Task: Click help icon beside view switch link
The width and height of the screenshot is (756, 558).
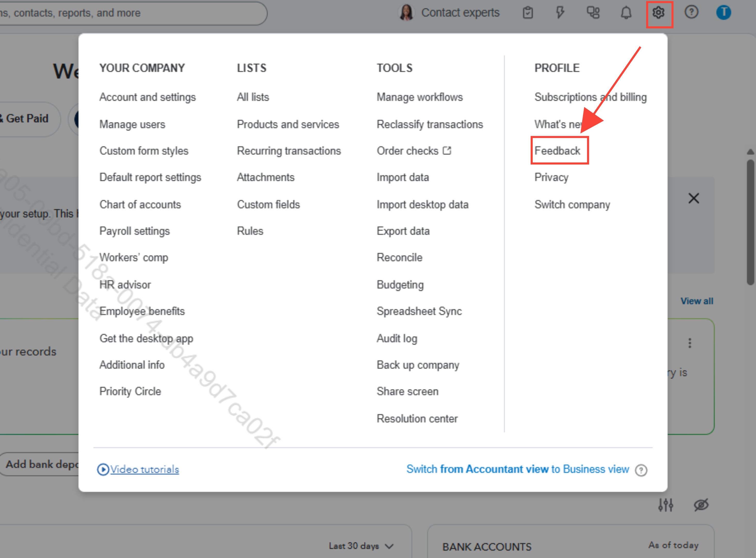Action: pyautogui.click(x=641, y=470)
